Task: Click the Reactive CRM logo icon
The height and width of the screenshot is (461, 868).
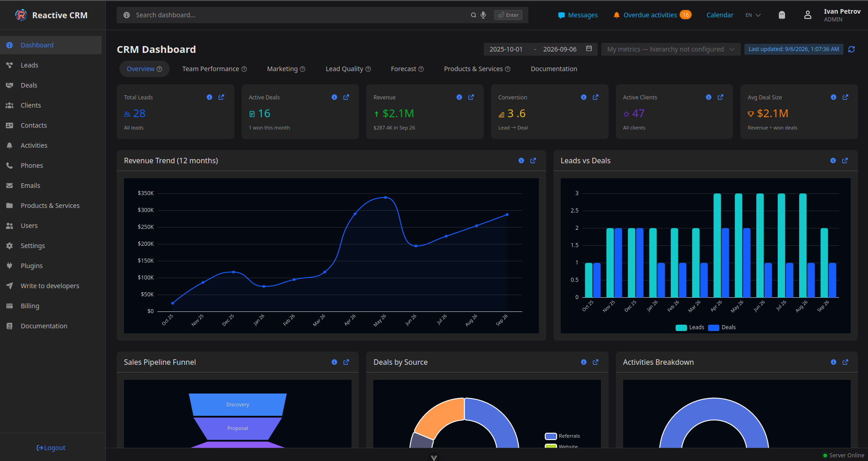Action: (x=21, y=15)
